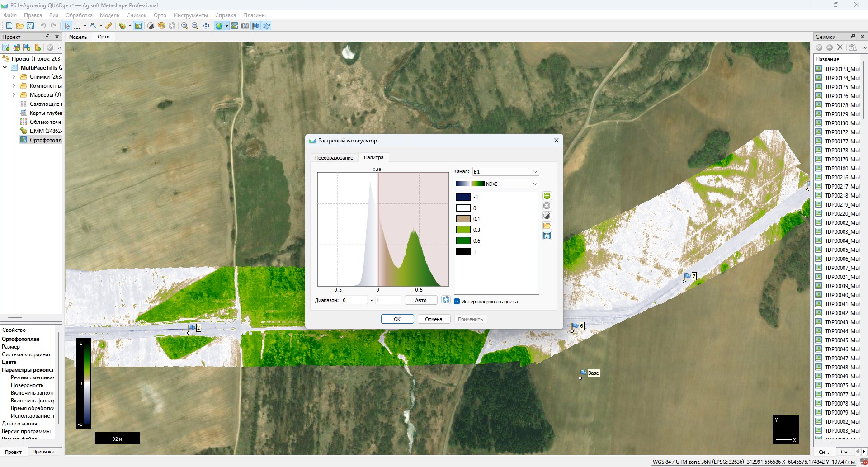Select the Ортофотоплан tree item

[40, 140]
